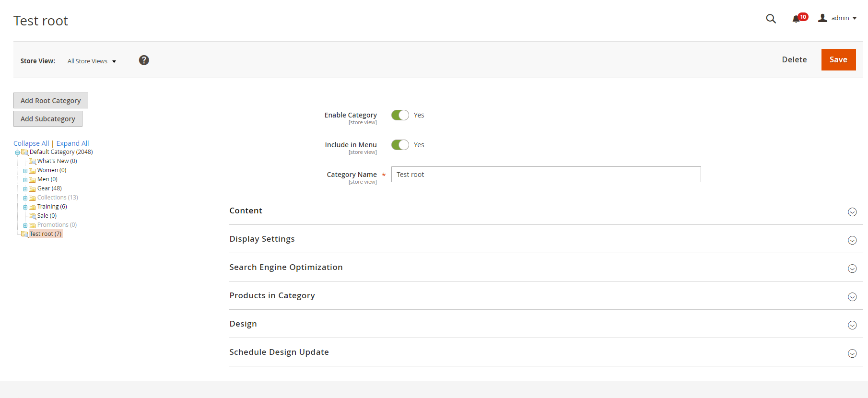
Task: Open the All Store Views dropdown
Action: [92, 61]
